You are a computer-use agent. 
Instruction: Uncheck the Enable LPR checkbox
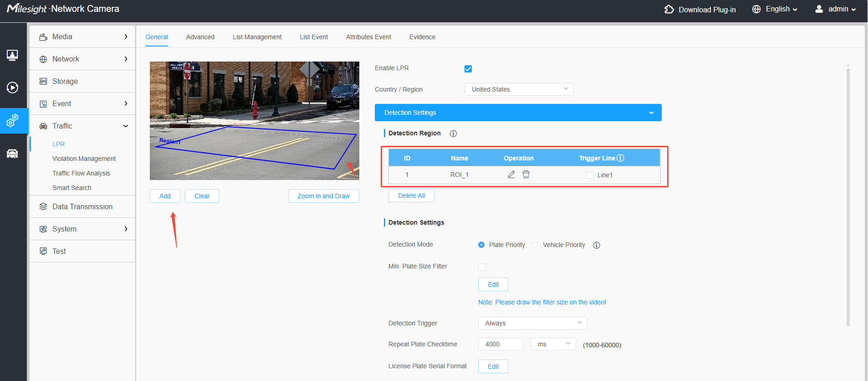pos(468,69)
